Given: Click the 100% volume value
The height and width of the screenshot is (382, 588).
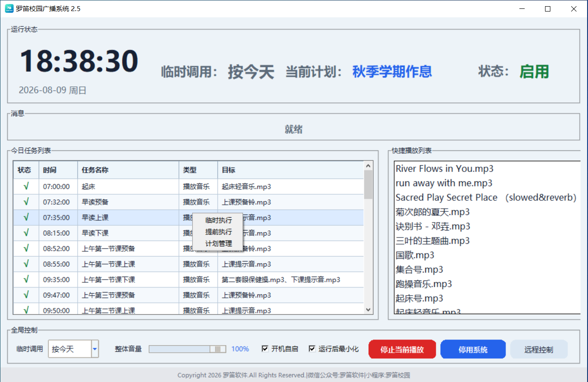Looking at the screenshot, I should 240,349.
